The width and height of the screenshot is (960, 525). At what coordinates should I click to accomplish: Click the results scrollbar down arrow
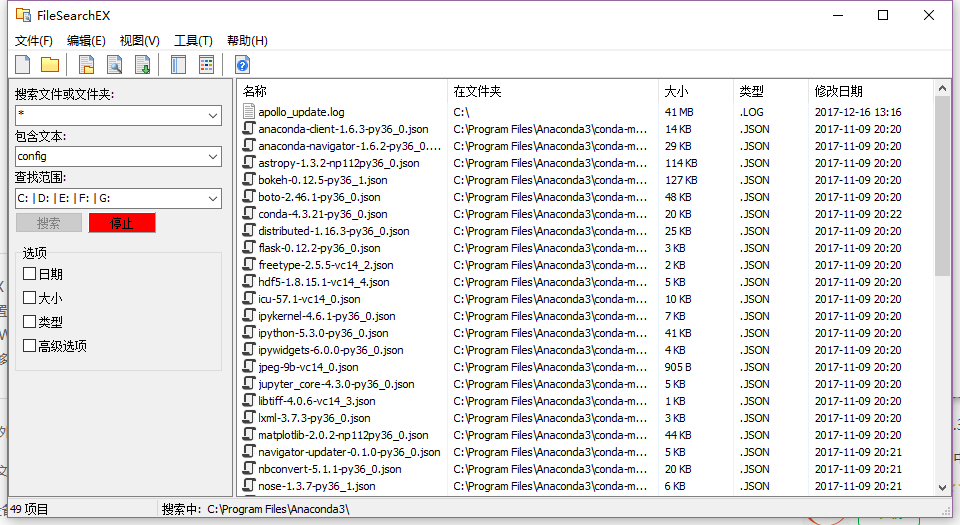[x=943, y=488]
